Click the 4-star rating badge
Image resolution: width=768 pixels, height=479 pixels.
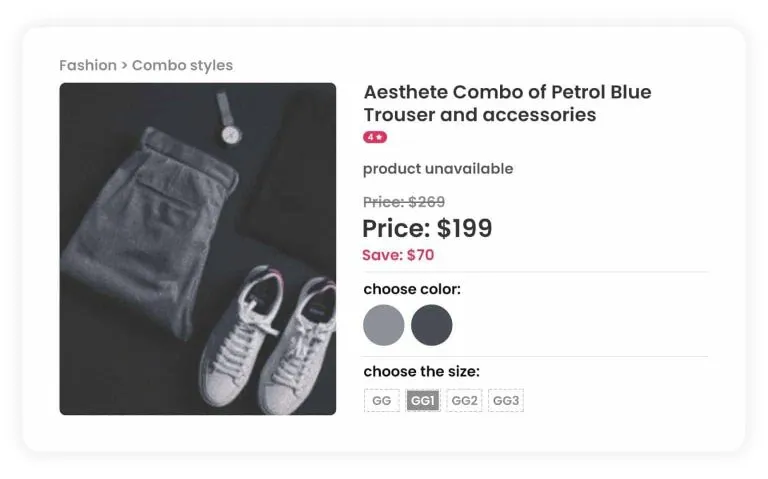(375, 137)
